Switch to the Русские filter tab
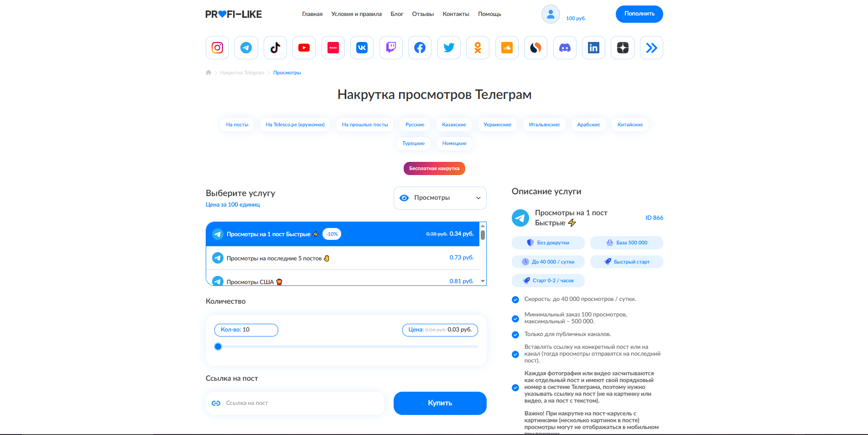Image resolution: width=868 pixels, height=435 pixels. (x=415, y=124)
